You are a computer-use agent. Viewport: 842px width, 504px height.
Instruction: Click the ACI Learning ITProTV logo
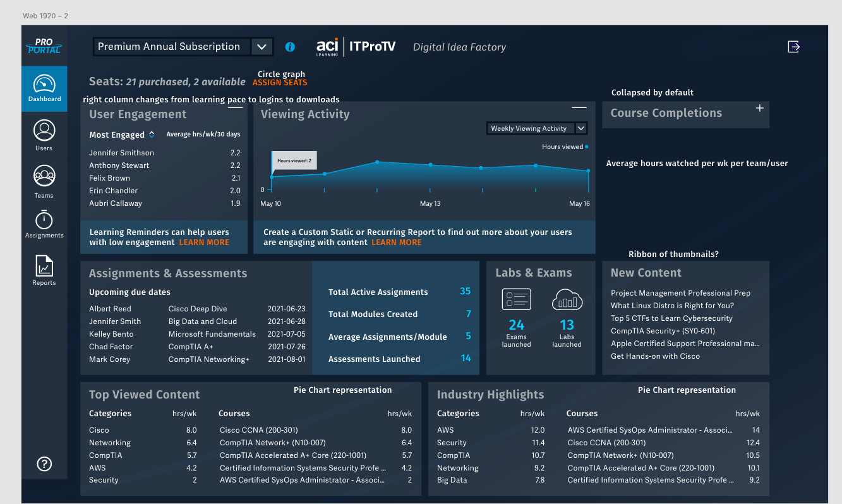coord(356,47)
